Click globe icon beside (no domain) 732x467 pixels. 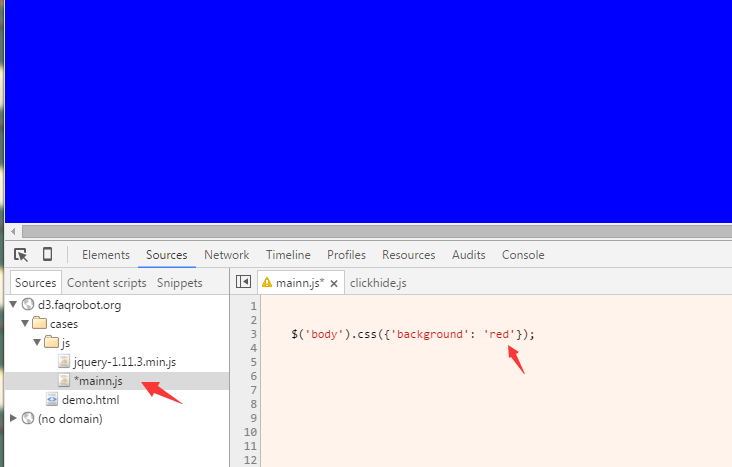pyautogui.click(x=28, y=418)
